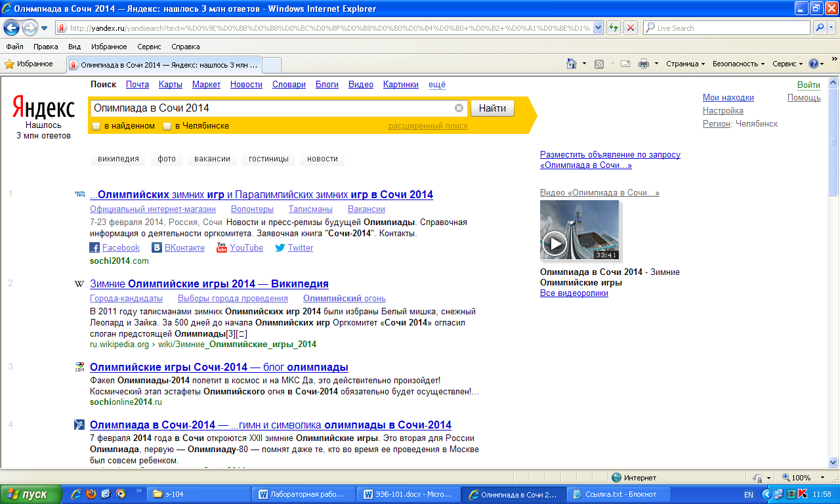Viewport: 840px width, 504px height.
Task: Open the Избранное menu in menu bar
Action: 109,47
